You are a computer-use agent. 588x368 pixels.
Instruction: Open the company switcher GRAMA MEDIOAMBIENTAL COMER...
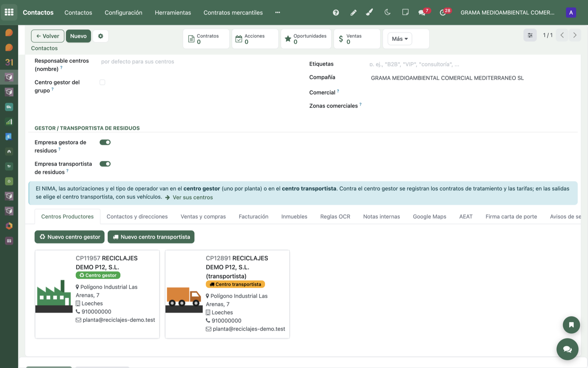(508, 12)
